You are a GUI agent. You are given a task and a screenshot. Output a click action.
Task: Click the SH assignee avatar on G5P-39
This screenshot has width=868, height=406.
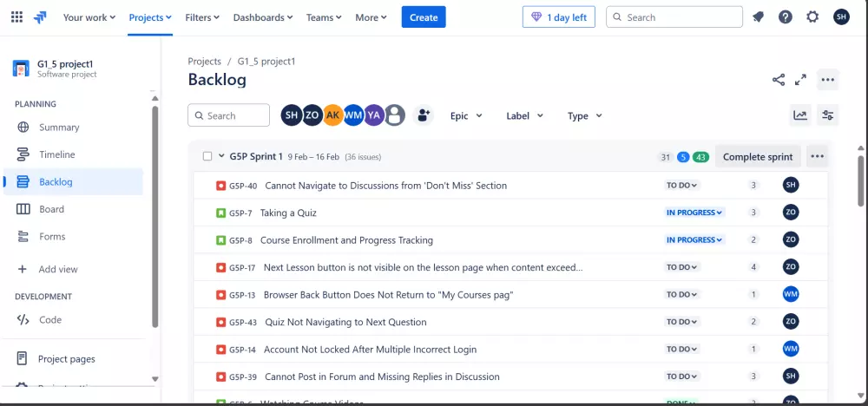pos(791,377)
